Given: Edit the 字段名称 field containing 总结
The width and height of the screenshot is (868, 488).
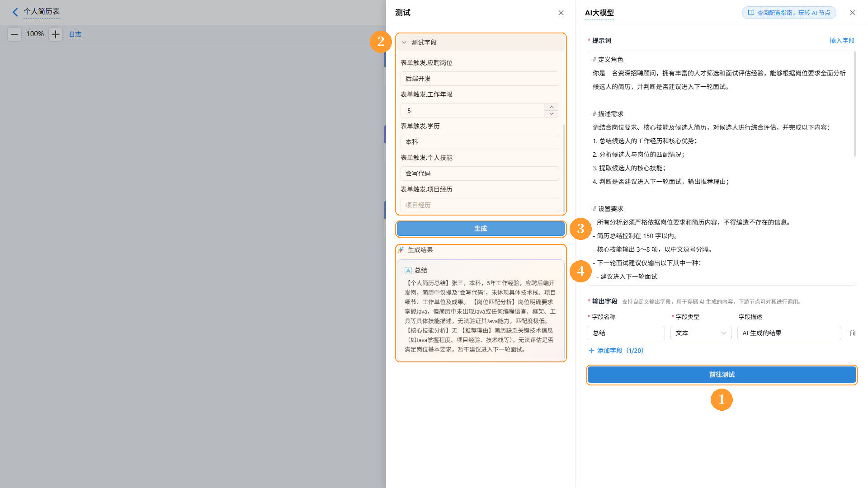Looking at the screenshot, I should (626, 333).
